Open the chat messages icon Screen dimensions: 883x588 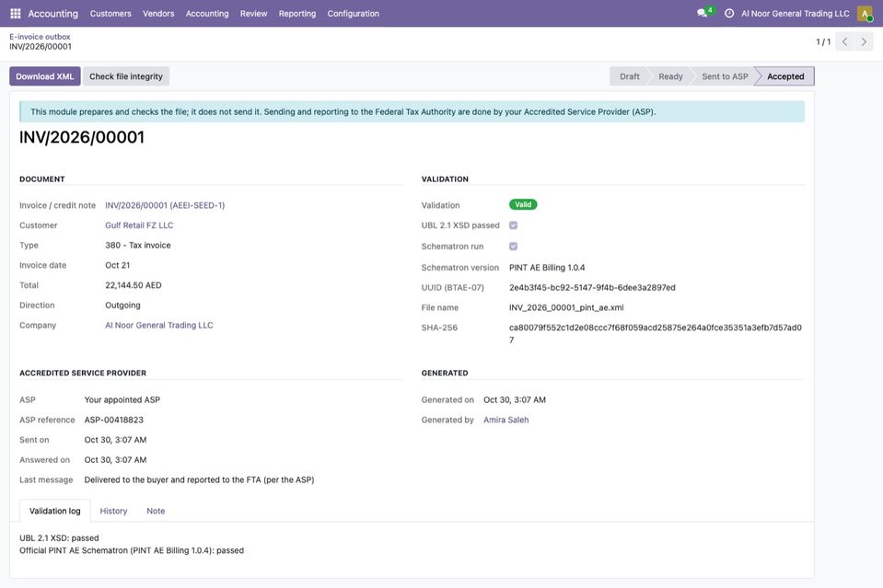click(x=702, y=13)
